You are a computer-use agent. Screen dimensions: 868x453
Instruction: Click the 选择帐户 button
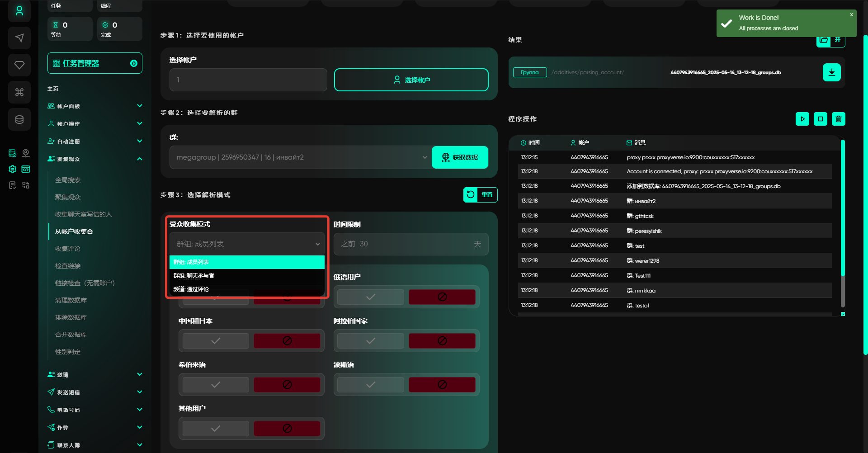tap(411, 80)
